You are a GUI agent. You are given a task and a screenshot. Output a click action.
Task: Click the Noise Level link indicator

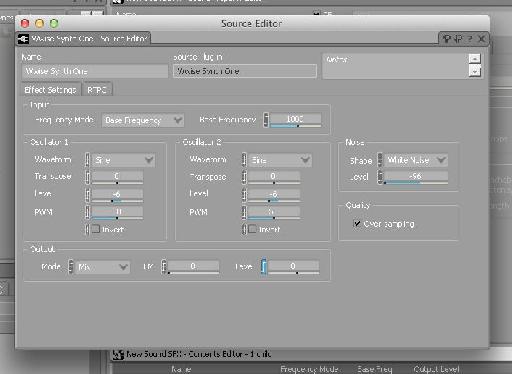[380, 177]
